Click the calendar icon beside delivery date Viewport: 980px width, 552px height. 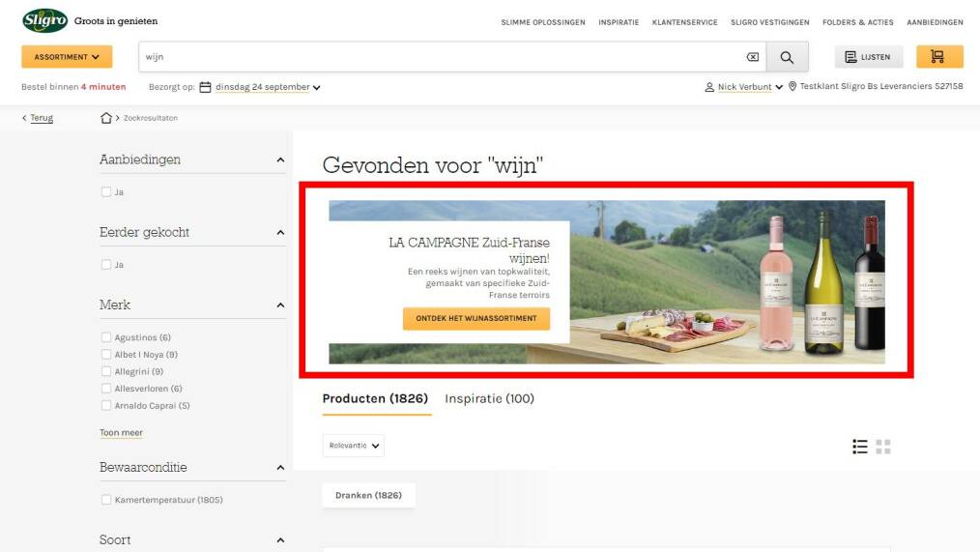tap(205, 87)
